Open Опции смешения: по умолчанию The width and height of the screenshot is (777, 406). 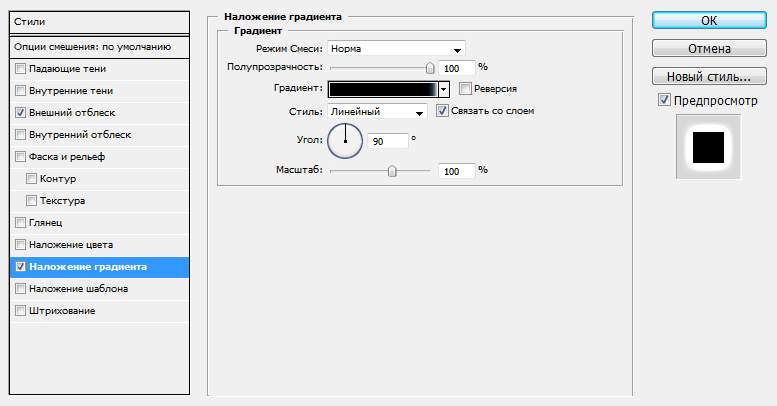click(99, 47)
